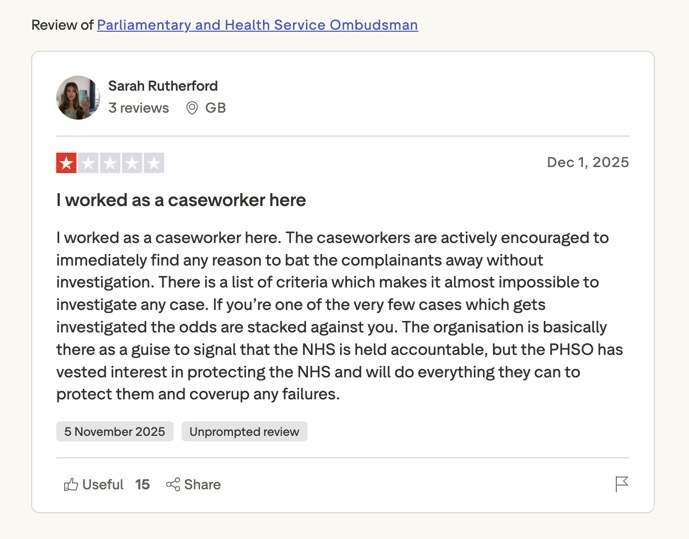689x539 pixels.
Task: Click the Dec 1, 2025 review date
Action: [587, 163]
